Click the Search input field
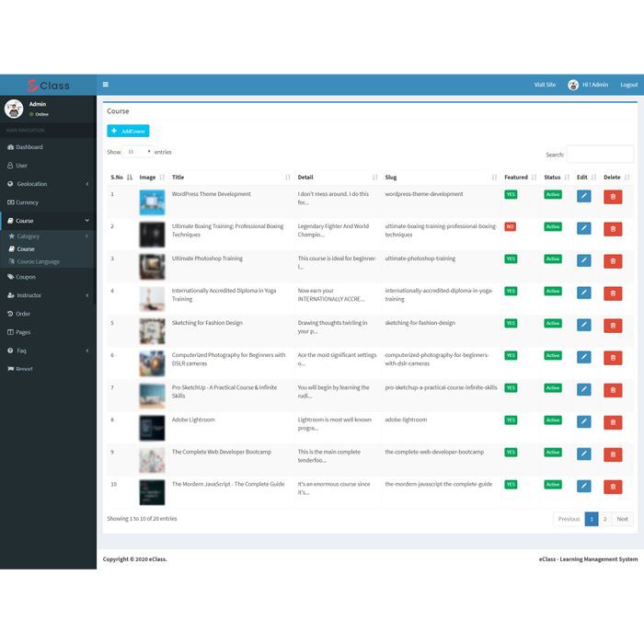This screenshot has width=644, height=644. pyautogui.click(x=599, y=155)
